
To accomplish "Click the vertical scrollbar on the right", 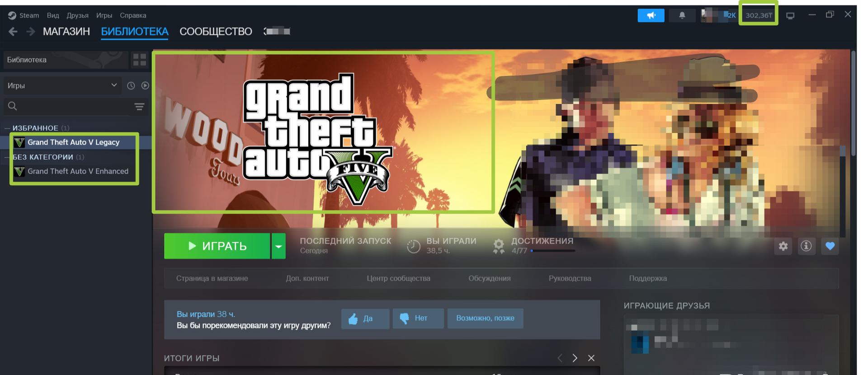I will pos(853,104).
